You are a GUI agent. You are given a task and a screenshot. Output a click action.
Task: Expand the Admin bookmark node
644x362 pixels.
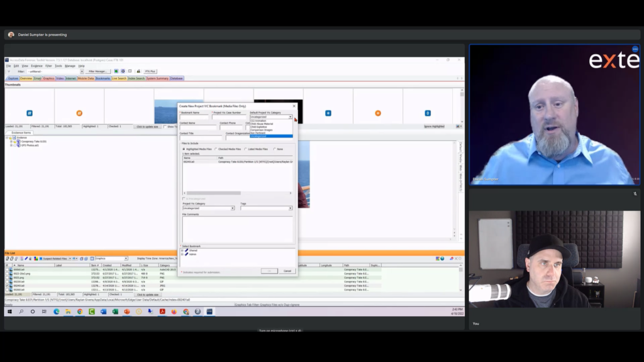tap(182, 255)
